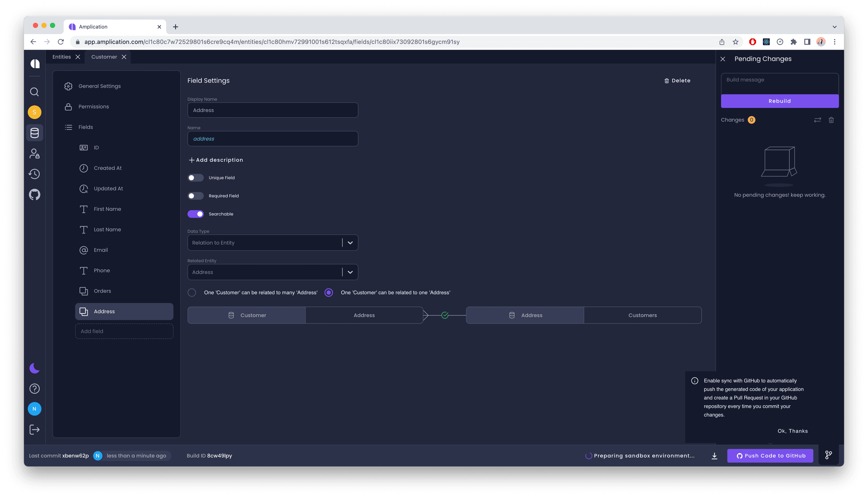Screen dimensions: 868x498
Task: Select 'One Customer can be related to many Address'
Action: click(x=192, y=292)
